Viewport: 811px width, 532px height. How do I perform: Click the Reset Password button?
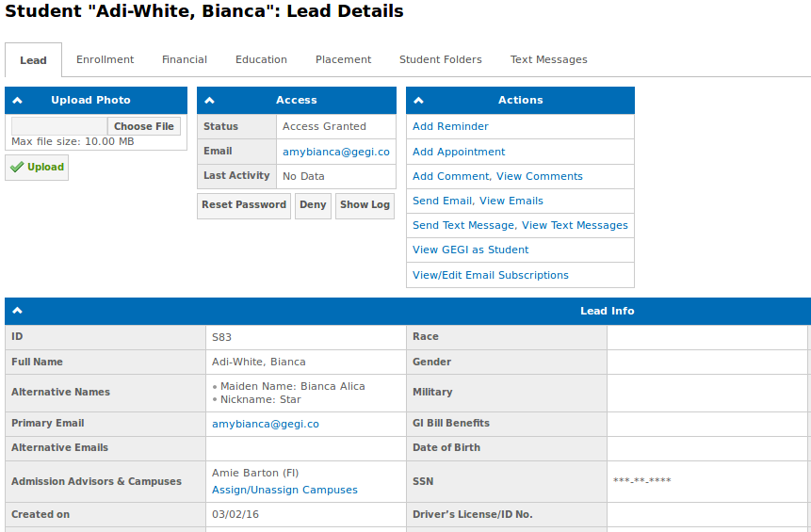coord(244,205)
